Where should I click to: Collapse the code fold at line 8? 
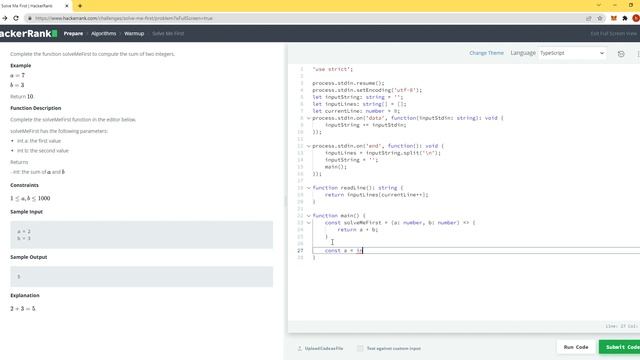coord(309,118)
